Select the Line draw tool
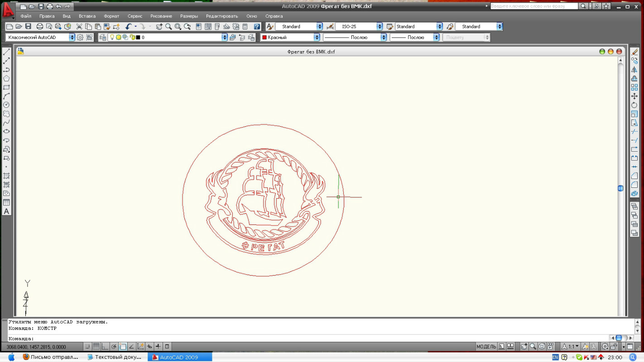 pos(6,52)
